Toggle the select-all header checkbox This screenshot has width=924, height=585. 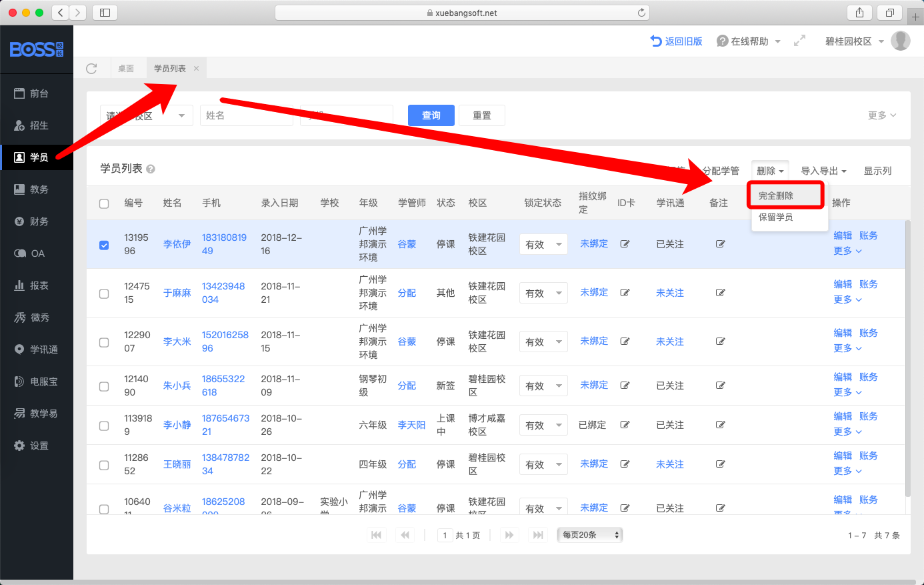(x=104, y=203)
